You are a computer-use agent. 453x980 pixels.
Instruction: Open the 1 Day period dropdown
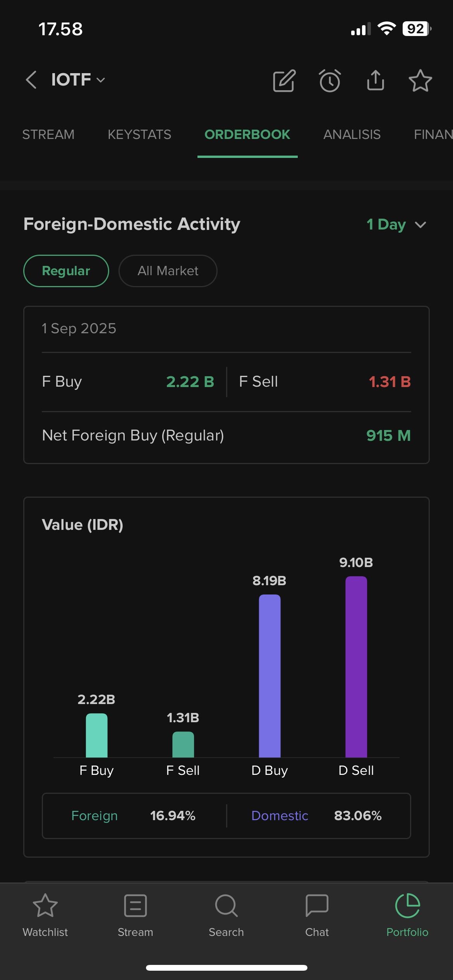coord(396,224)
